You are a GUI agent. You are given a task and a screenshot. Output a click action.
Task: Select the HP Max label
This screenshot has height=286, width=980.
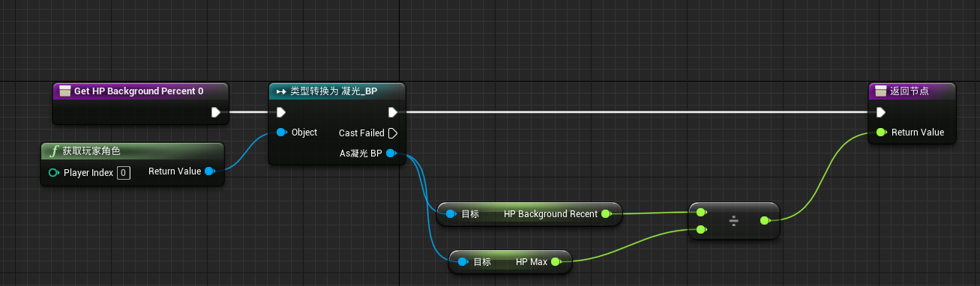tap(532, 262)
